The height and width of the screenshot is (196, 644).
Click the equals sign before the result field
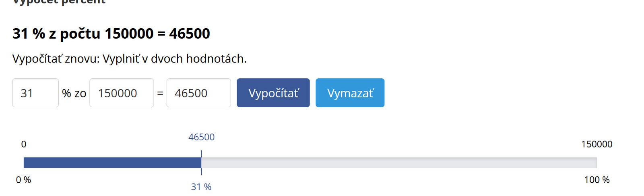160,94
